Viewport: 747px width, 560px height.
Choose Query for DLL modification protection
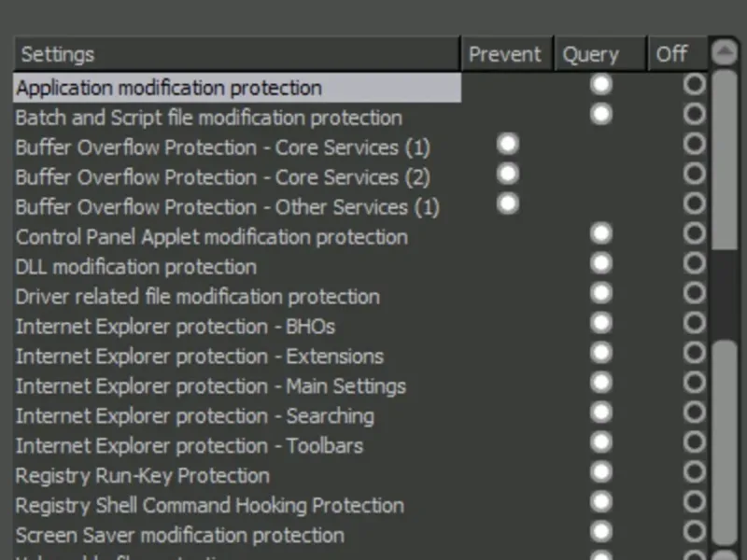601,263
